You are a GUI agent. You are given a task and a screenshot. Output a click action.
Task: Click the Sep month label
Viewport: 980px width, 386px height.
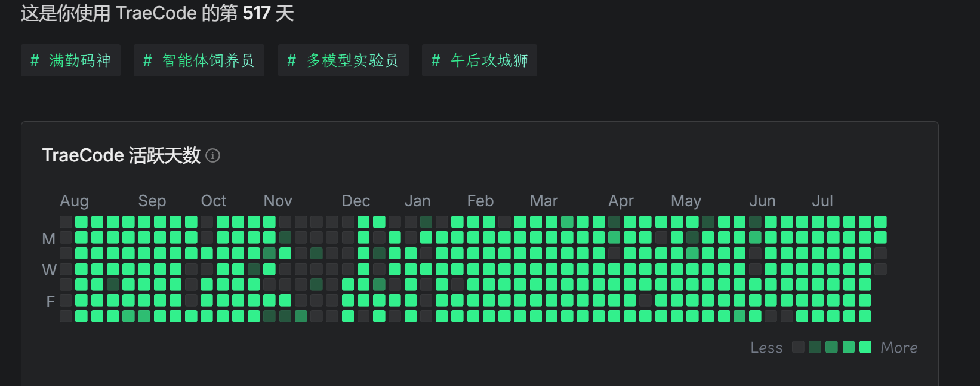click(x=152, y=201)
